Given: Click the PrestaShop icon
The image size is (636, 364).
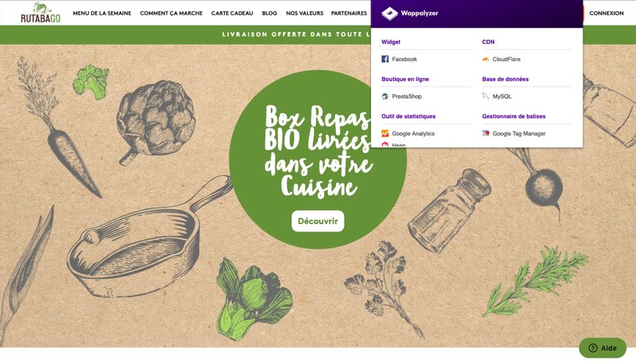Looking at the screenshot, I should click(x=385, y=97).
